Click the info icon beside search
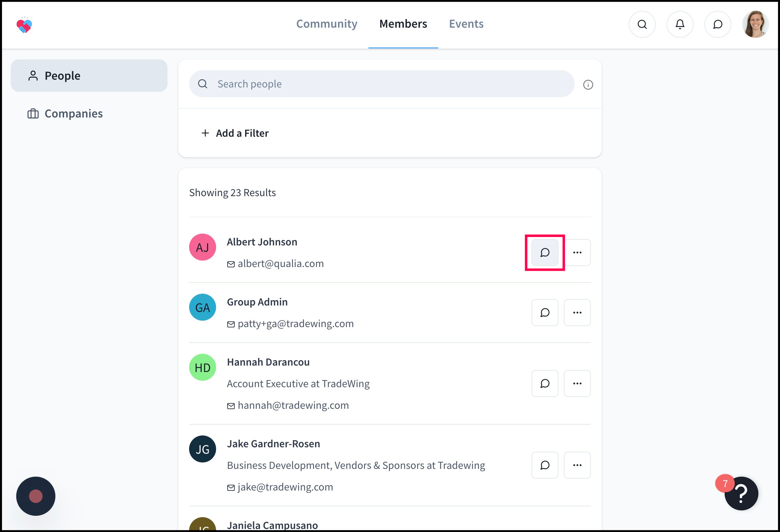This screenshot has width=780, height=532. pos(588,85)
